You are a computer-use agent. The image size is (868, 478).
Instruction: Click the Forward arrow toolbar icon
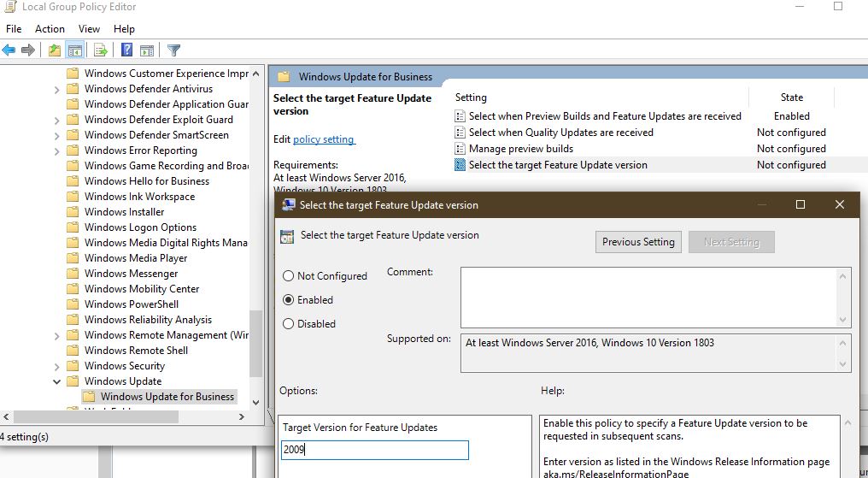tap(27, 50)
